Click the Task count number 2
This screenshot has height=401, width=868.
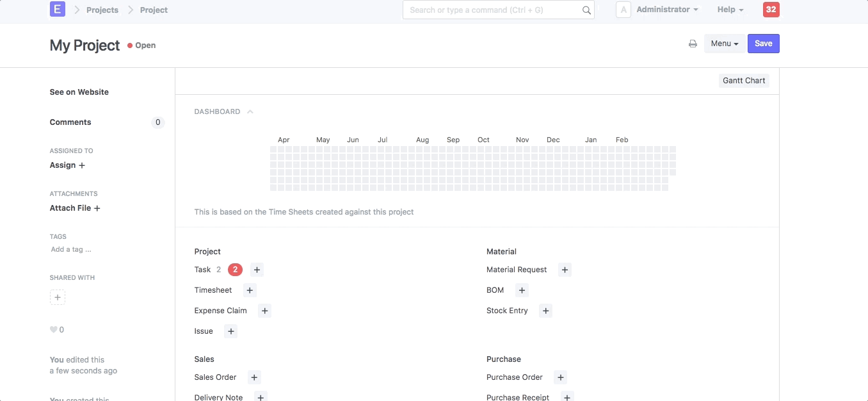click(x=218, y=270)
